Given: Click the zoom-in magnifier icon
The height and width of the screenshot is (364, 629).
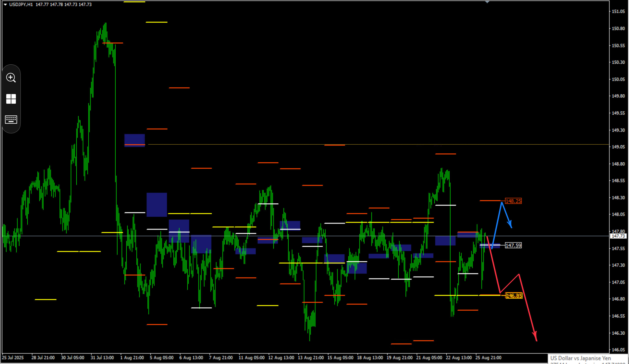Looking at the screenshot, I should (11, 78).
